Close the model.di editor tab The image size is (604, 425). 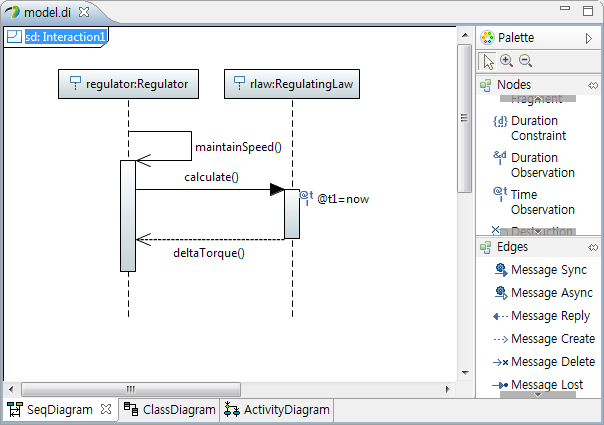pyautogui.click(x=84, y=12)
